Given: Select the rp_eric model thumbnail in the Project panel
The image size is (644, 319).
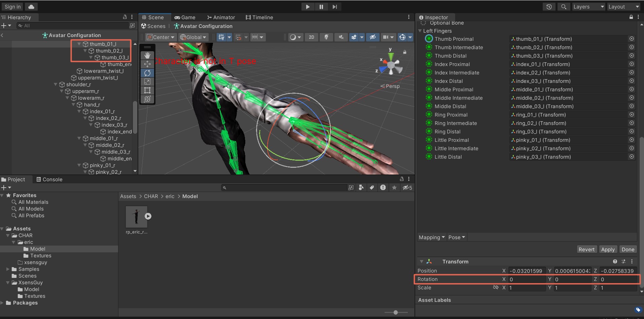Looking at the screenshot, I should 136,217.
